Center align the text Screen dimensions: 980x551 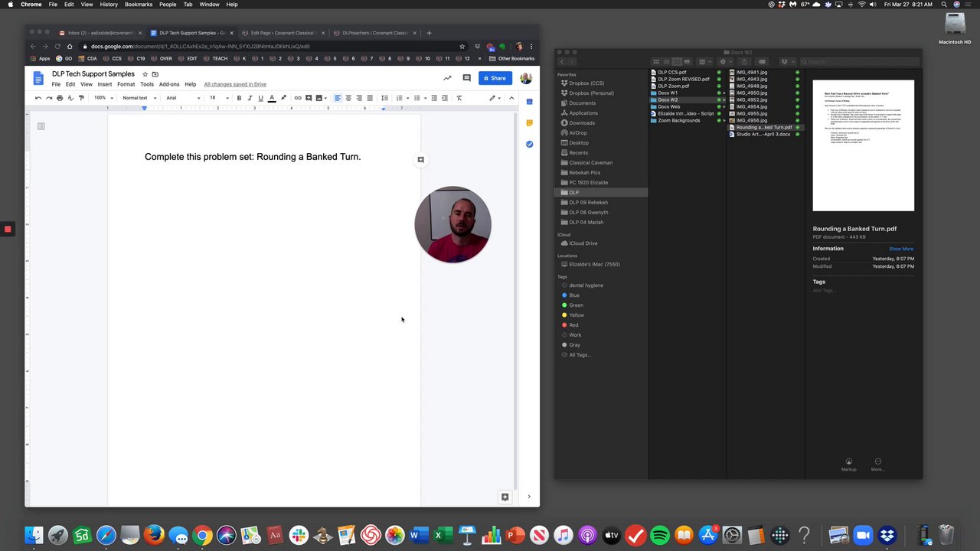pos(348,98)
